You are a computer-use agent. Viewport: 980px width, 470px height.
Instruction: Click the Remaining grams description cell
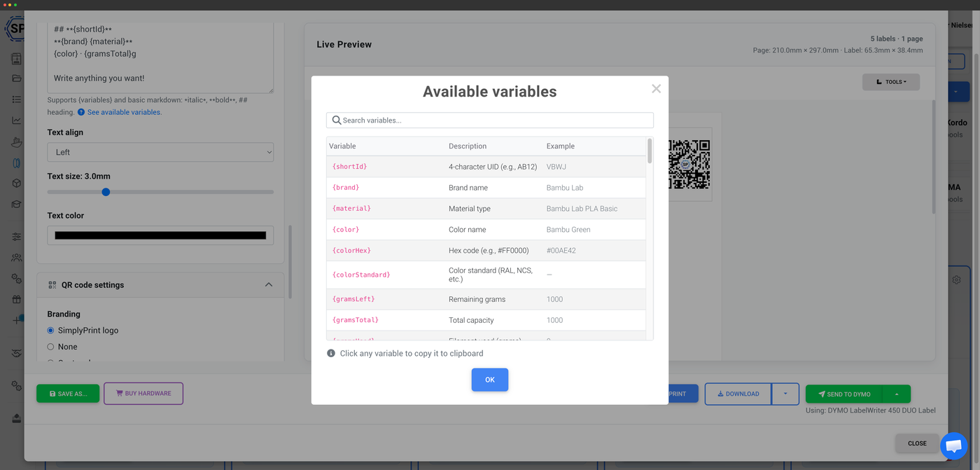(x=477, y=299)
